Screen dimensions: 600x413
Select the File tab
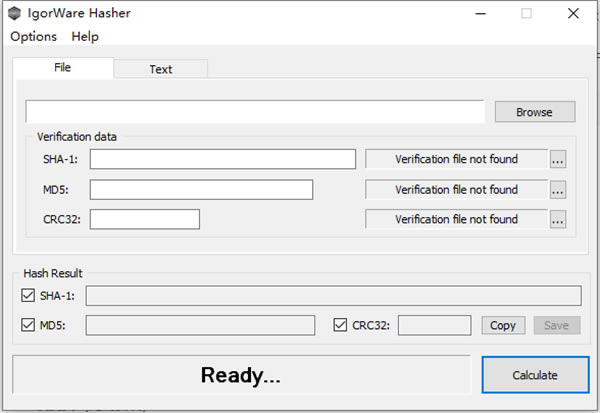click(63, 68)
